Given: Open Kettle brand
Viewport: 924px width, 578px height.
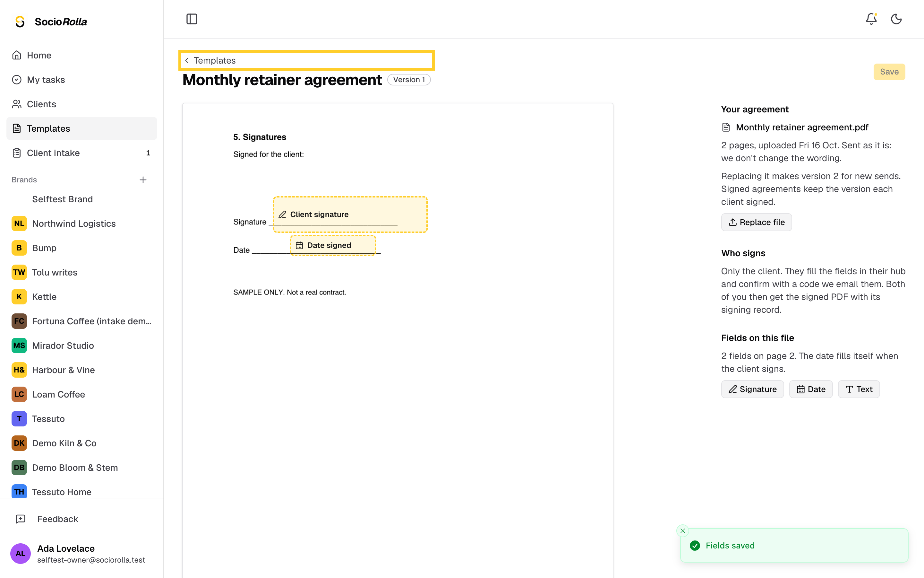Looking at the screenshot, I should coord(82,297).
